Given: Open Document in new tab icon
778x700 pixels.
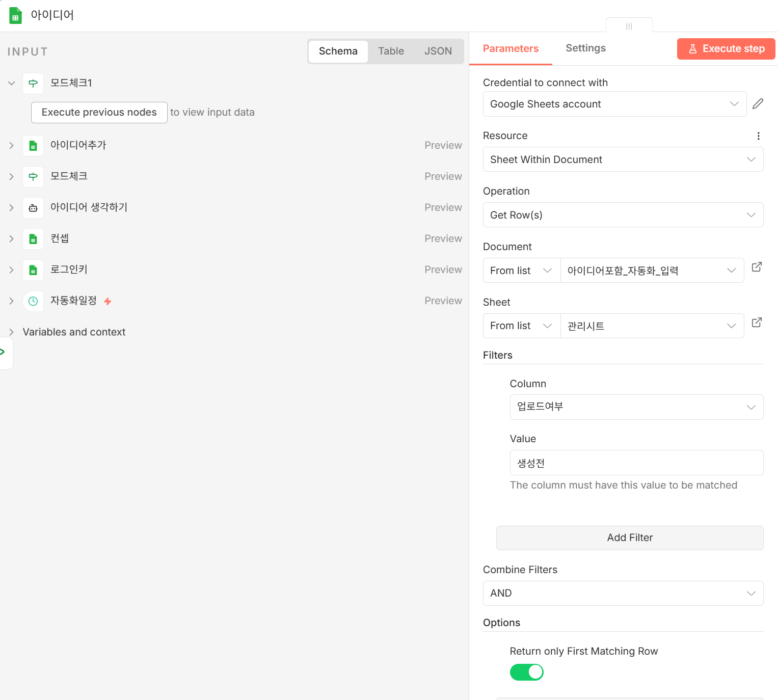Looking at the screenshot, I should (x=757, y=267).
